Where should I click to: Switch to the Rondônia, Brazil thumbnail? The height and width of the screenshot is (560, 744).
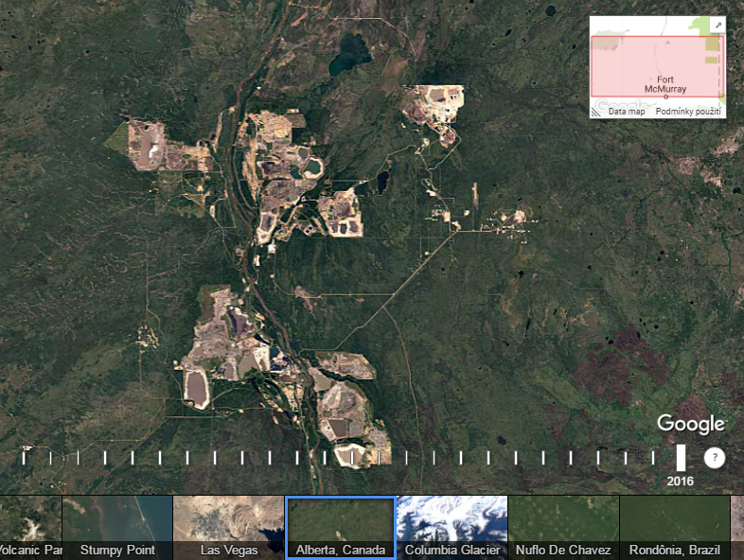pyautogui.click(x=675, y=527)
